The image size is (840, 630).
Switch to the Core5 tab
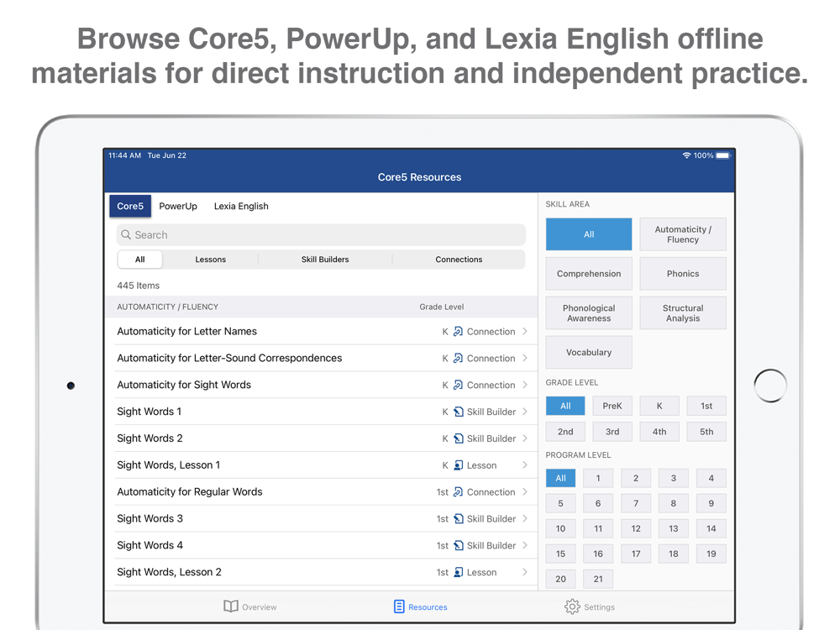coord(130,207)
